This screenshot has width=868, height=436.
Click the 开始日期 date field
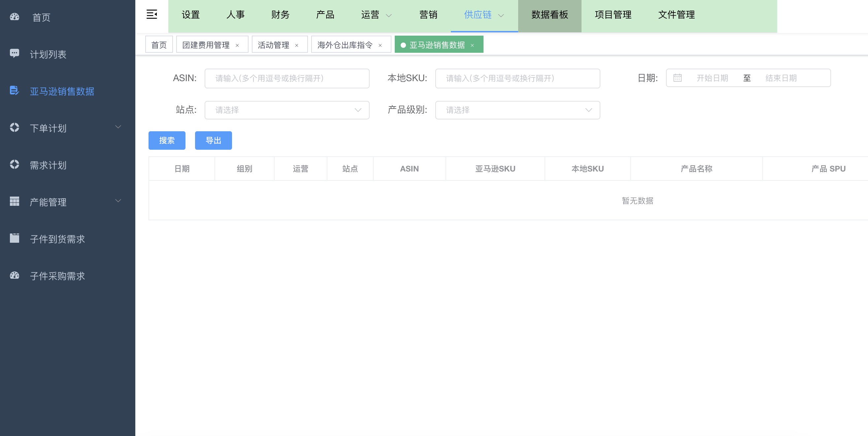(x=712, y=78)
